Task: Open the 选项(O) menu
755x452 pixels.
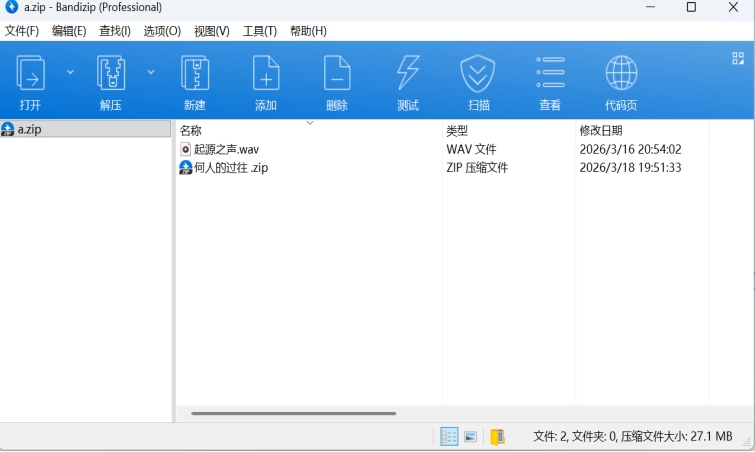Action: tap(162, 31)
